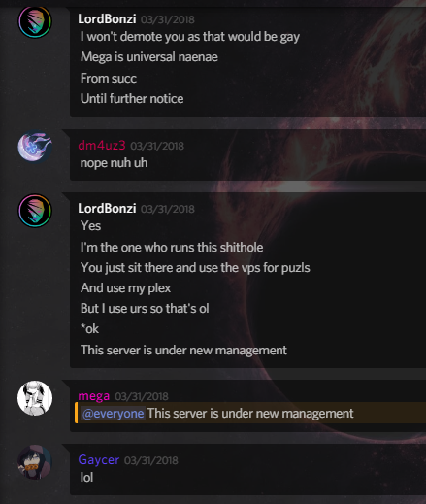The image size is (426, 504).
Task: Select the "And use my plex" message line
Action: tap(125, 288)
